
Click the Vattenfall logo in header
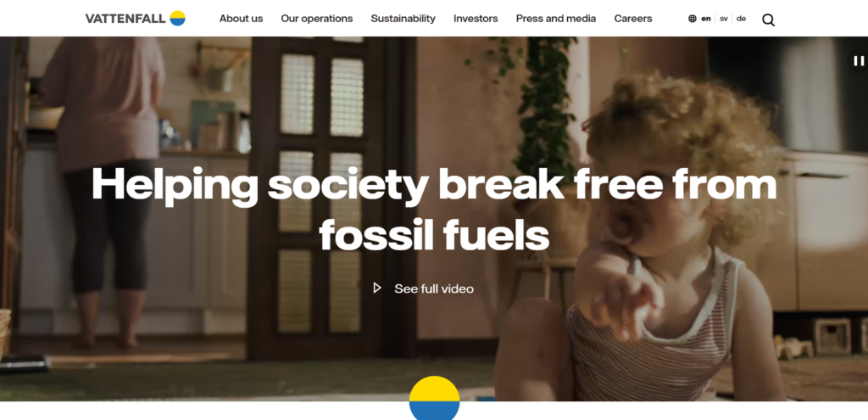135,19
